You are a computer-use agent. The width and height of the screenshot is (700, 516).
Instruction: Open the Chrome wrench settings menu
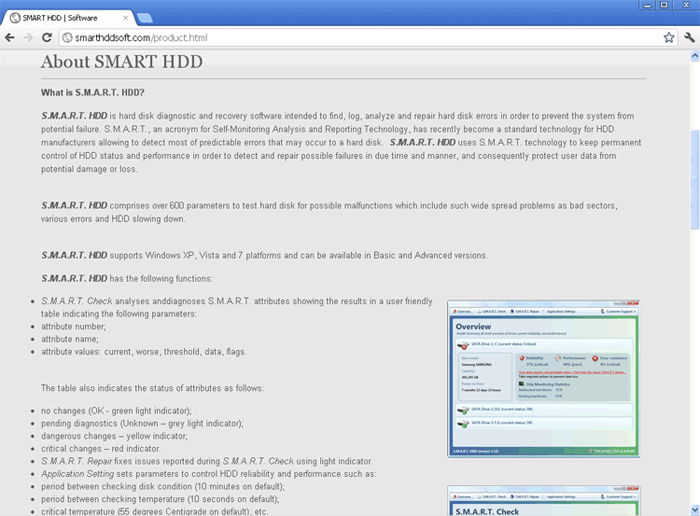pos(689,37)
